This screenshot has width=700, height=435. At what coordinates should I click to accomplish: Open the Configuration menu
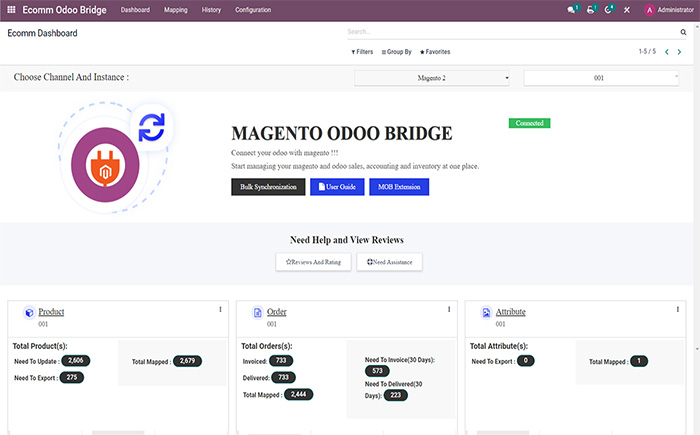coord(253,10)
